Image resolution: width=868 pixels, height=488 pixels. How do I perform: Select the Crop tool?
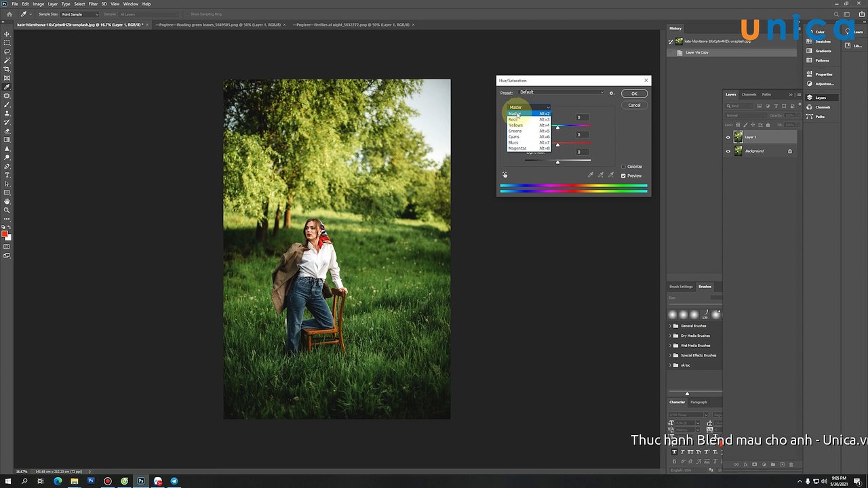(7, 69)
